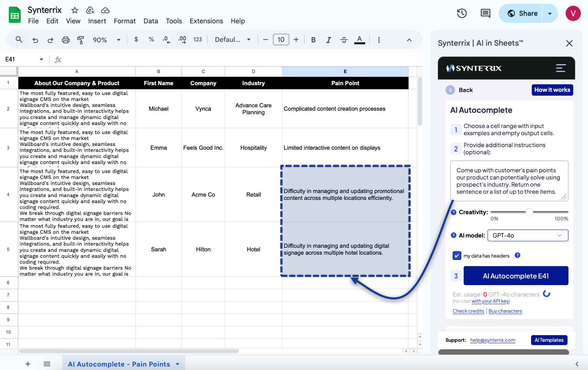Redo the last action
Viewport: 588px width, 370px height.
[50, 40]
